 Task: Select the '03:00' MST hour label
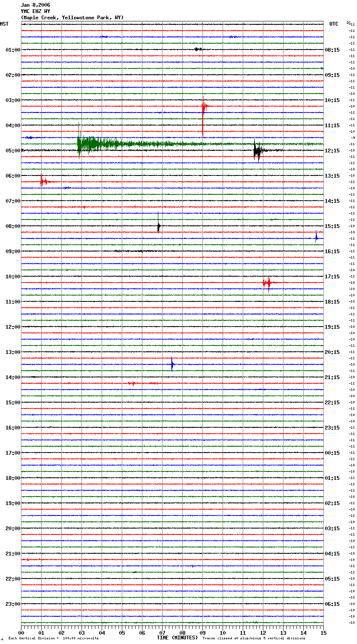click(13, 100)
